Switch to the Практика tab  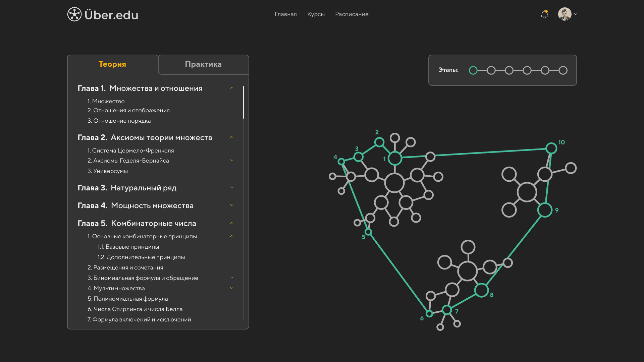204,64
